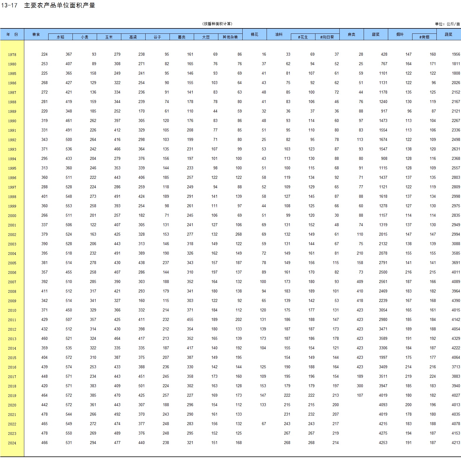Click the 其他杂粮 header cell

(x=230, y=37)
